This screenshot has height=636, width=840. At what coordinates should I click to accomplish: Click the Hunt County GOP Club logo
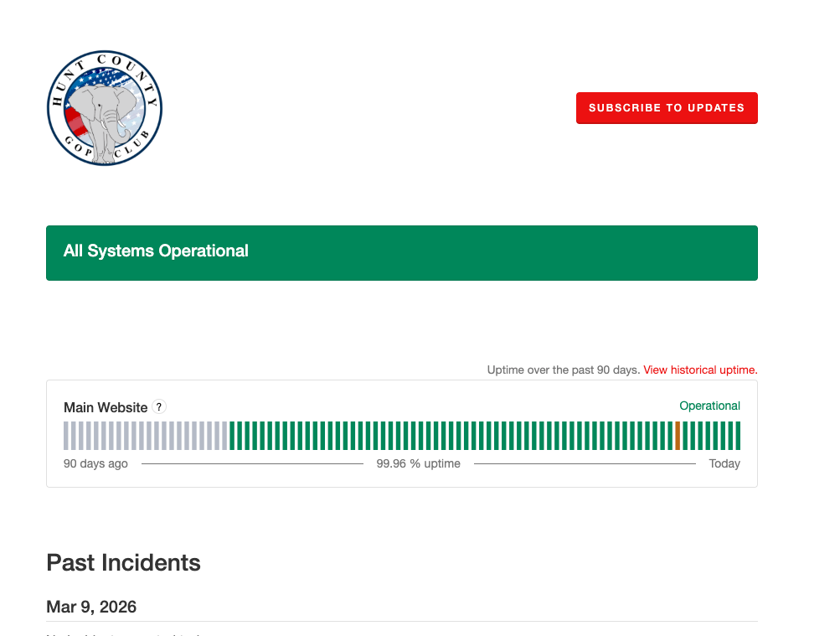[105, 107]
